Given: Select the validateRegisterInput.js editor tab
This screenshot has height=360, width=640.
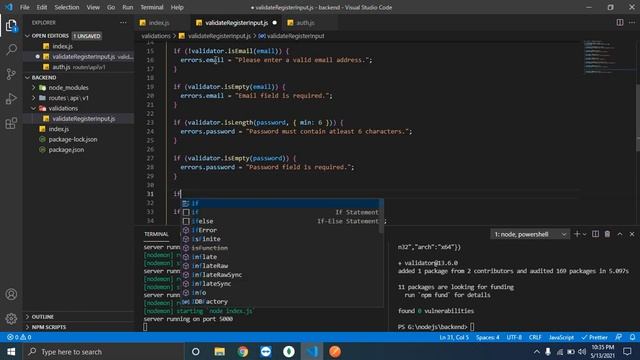Looking at the screenshot, I should click(236, 23).
